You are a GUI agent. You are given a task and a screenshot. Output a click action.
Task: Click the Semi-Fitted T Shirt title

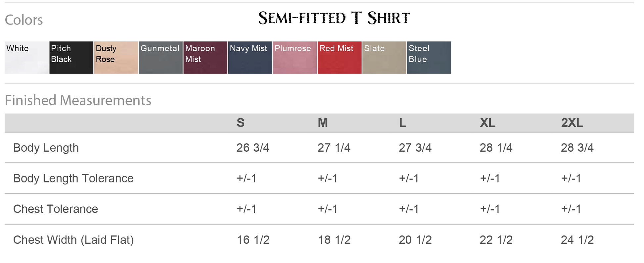(x=334, y=18)
